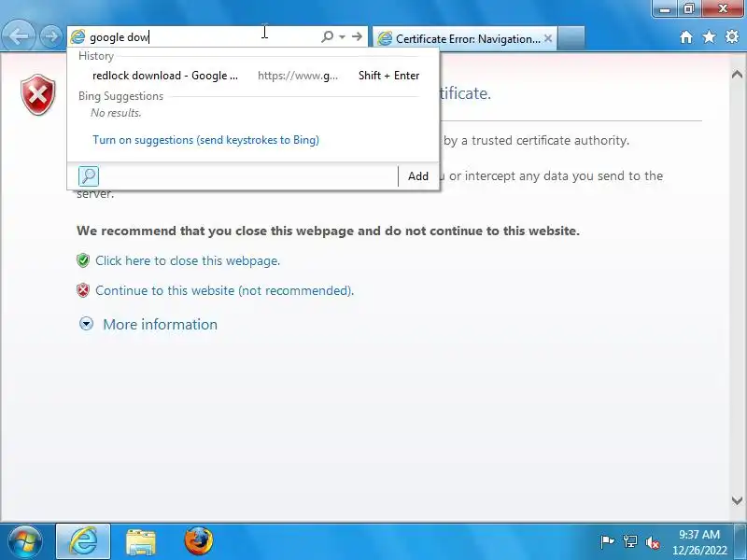Screen dimensions: 747x560
Task: Click the Go arrow in address bar
Action: coord(357,36)
